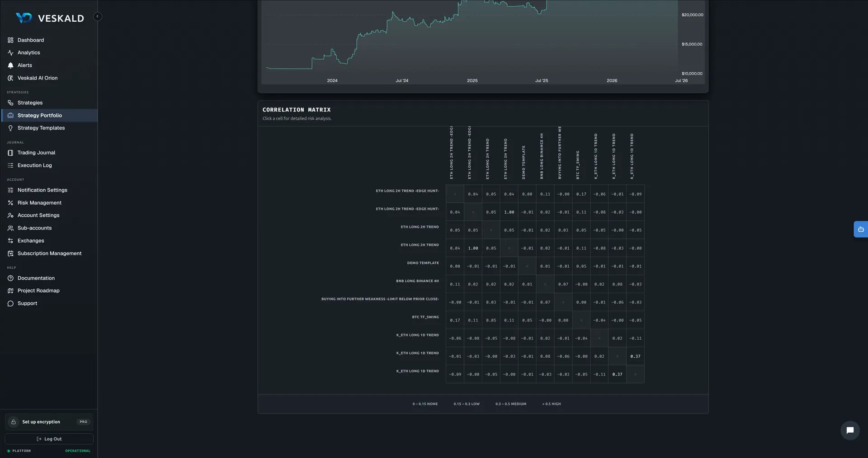Click the Notification Settings sliders icon
The height and width of the screenshot is (458, 868).
(x=10, y=190)
